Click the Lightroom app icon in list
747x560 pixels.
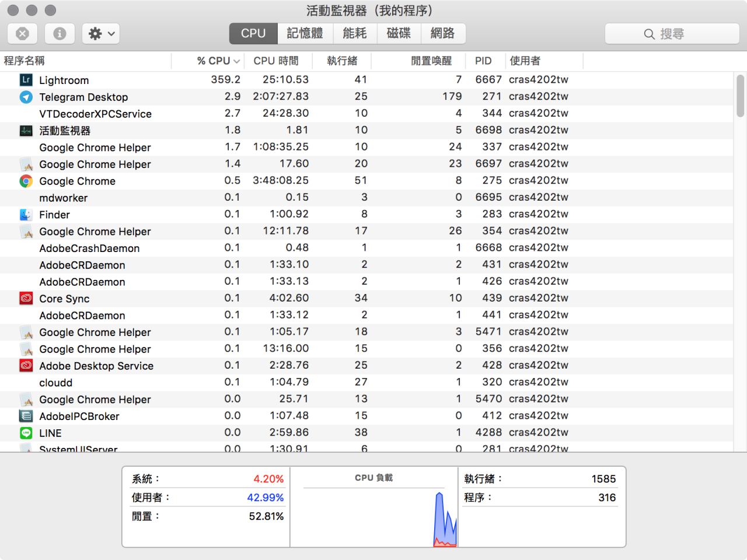26,80
